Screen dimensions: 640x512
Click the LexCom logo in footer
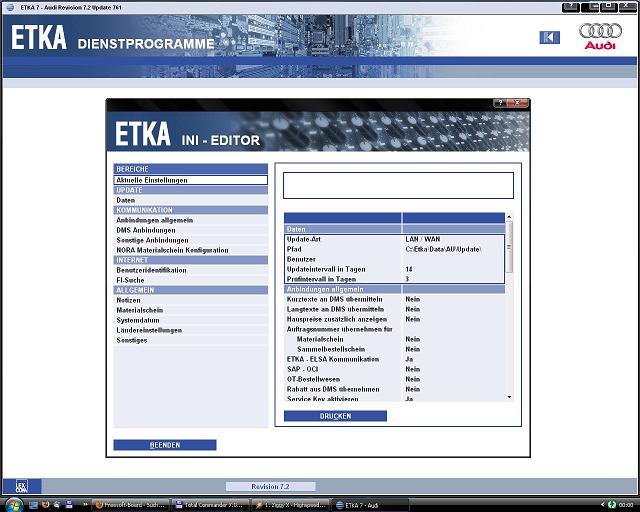[x=22, y=486]
